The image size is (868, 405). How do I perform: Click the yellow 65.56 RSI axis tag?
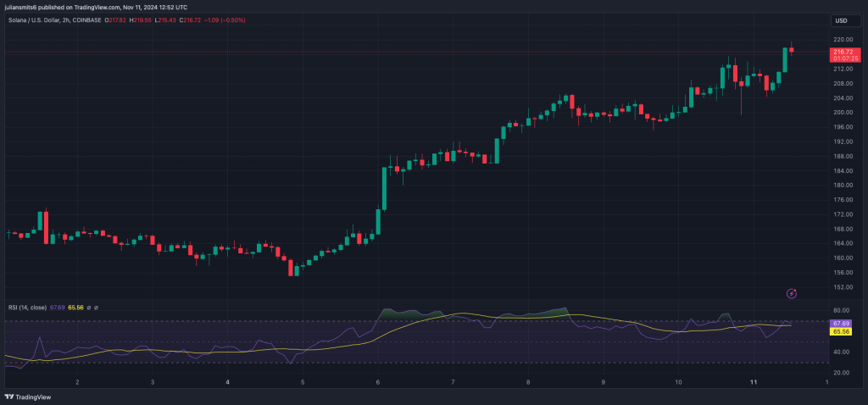[842, 331]
